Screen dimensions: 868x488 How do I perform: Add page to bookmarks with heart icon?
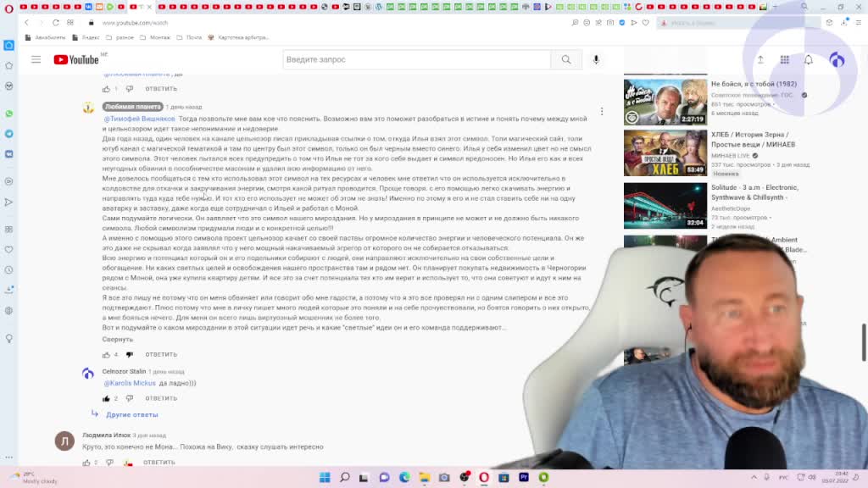point(645,23)
